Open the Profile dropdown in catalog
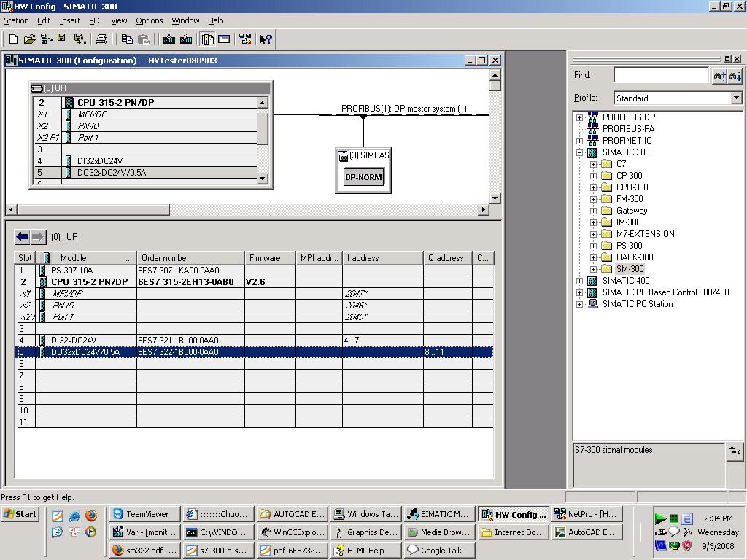 (736, 98)
